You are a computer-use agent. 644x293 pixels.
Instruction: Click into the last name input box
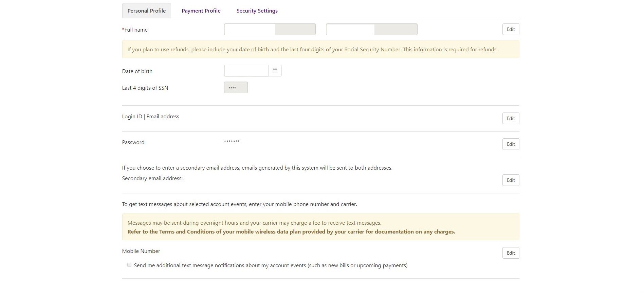coord(371,29)
